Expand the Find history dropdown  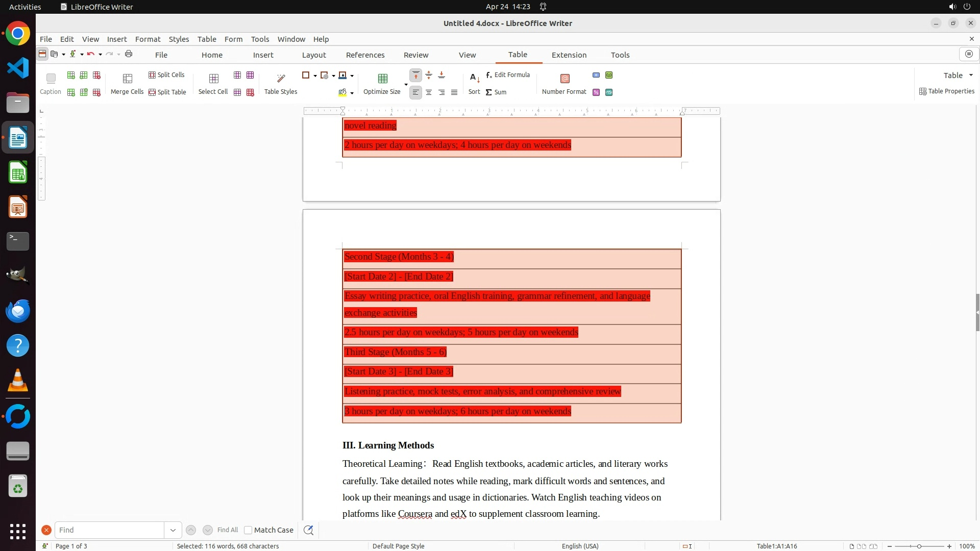click(x=173, y=530)
